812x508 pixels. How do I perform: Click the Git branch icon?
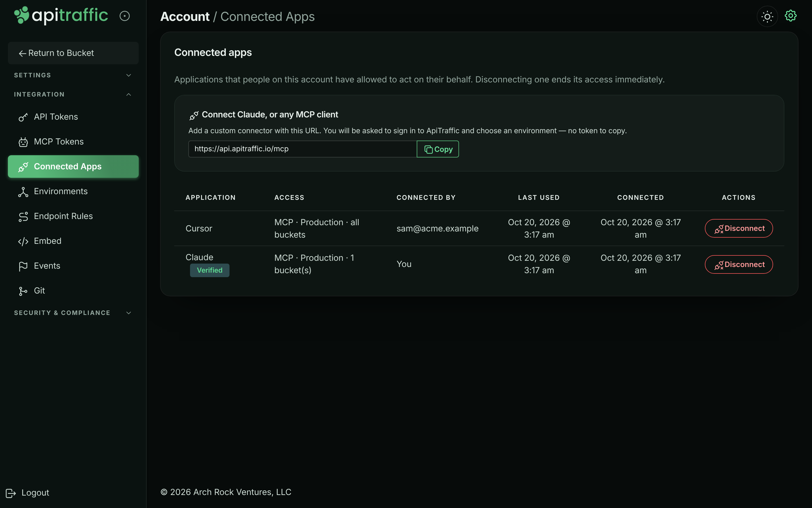(x=23, y=291)
